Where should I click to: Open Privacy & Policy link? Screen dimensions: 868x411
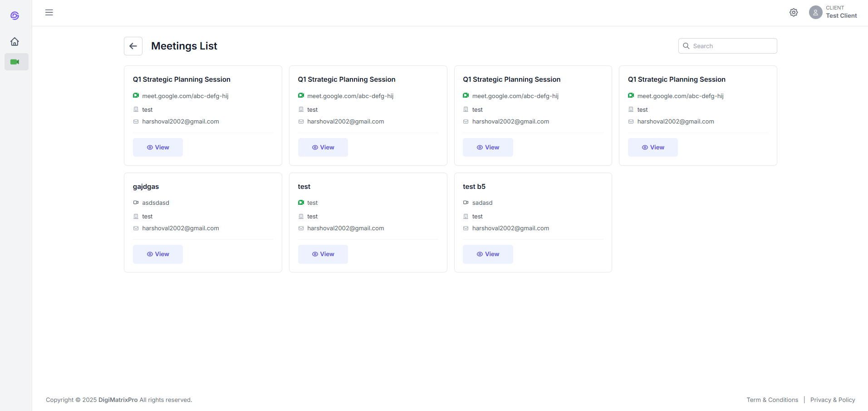832,400
